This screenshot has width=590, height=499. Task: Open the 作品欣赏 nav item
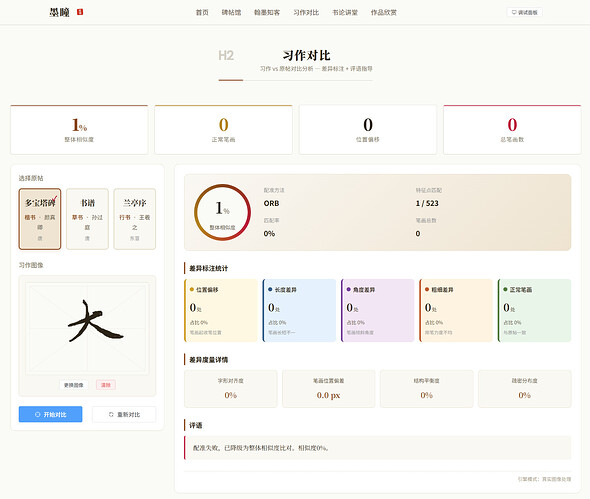(x=384, y=12)
